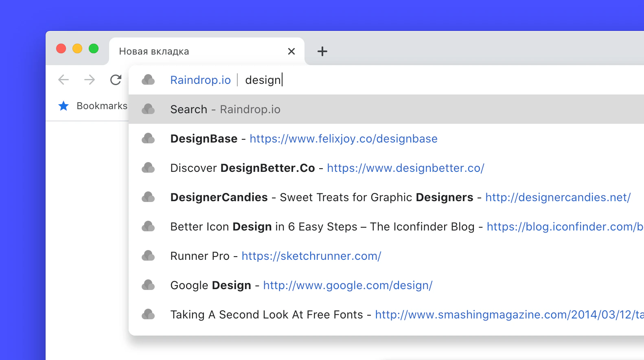Open the blog.iconfinder.com URL

coord(565,226)
